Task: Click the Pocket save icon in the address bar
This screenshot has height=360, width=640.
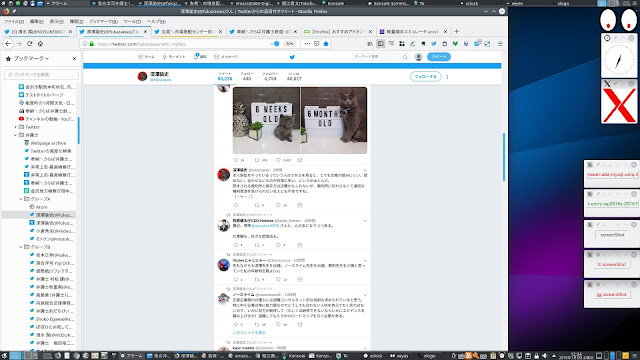Action: [317, 44]
